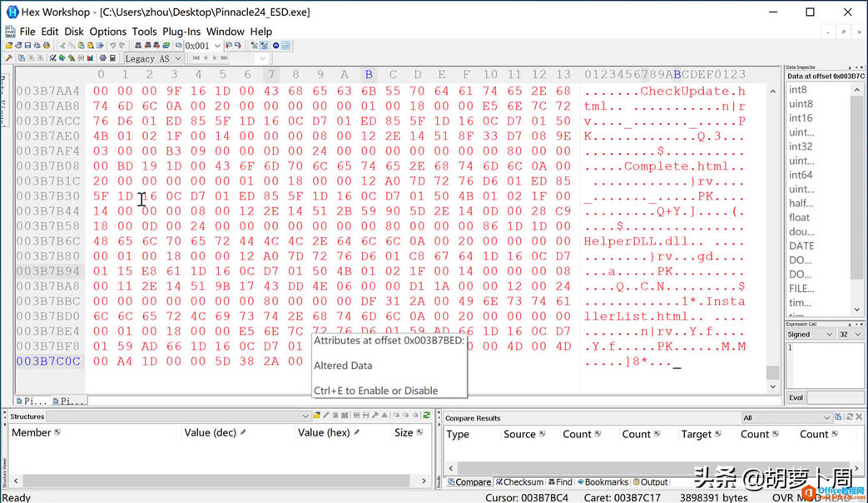Click the Print toolbar icon
This screenshot has height=503, width=868.
[37, 46]
